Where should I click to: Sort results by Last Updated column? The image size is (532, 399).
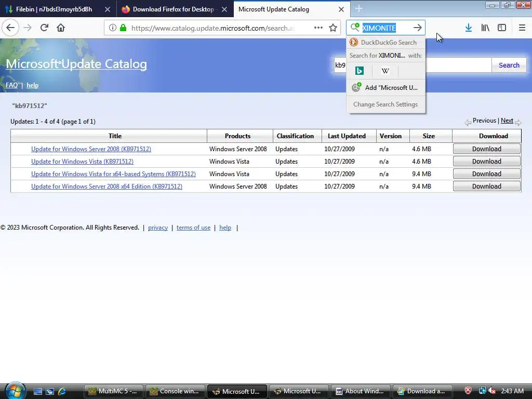[x=347, y=136]
